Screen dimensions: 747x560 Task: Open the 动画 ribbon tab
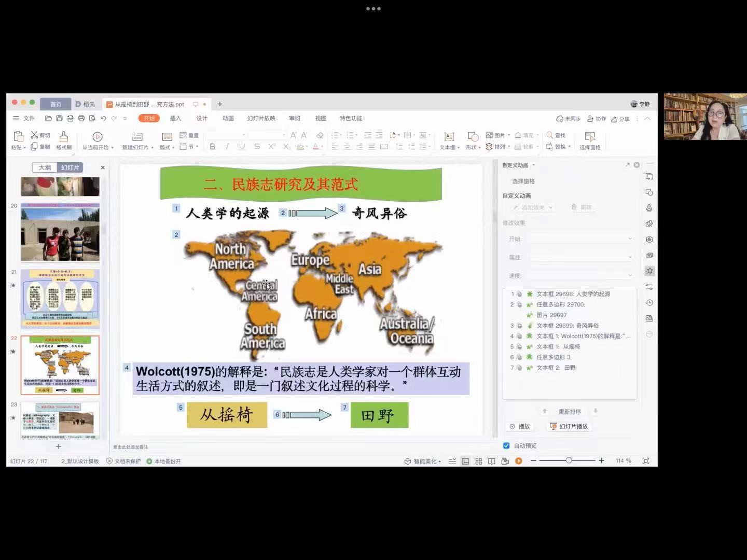pyautogui.click(x=228, y=119)
